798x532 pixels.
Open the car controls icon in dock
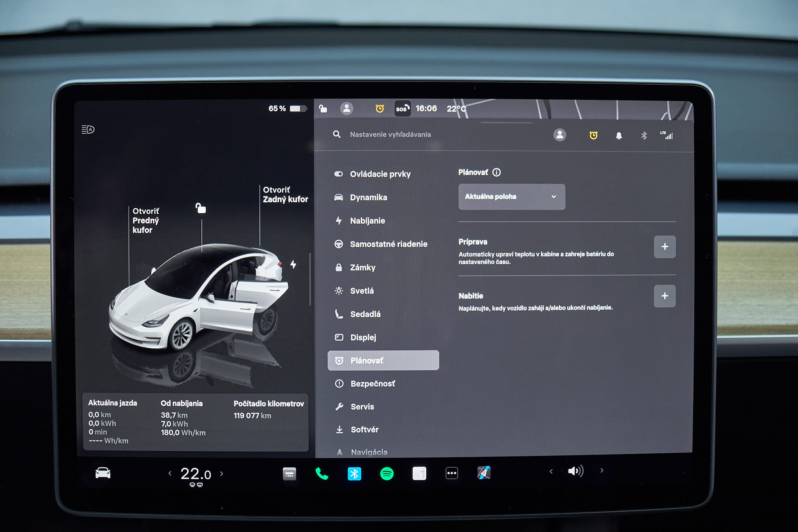pyautogui.click(x=103, y=473)
